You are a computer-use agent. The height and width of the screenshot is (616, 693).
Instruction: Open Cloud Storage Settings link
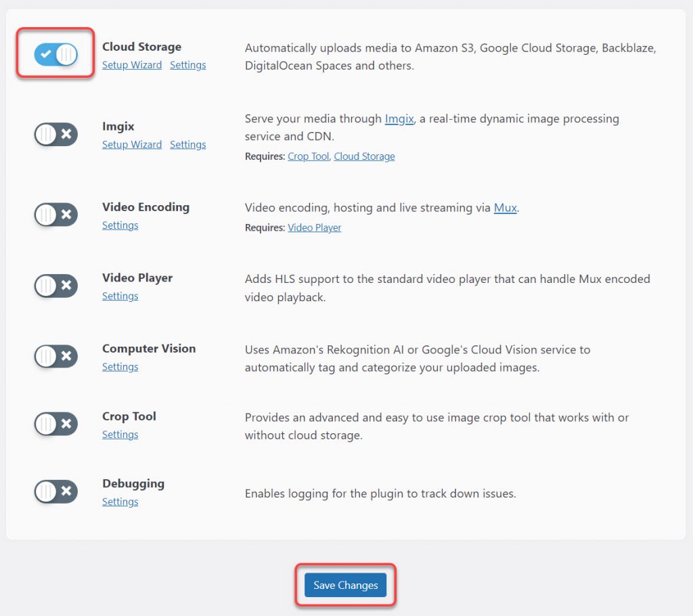[188, 65]
